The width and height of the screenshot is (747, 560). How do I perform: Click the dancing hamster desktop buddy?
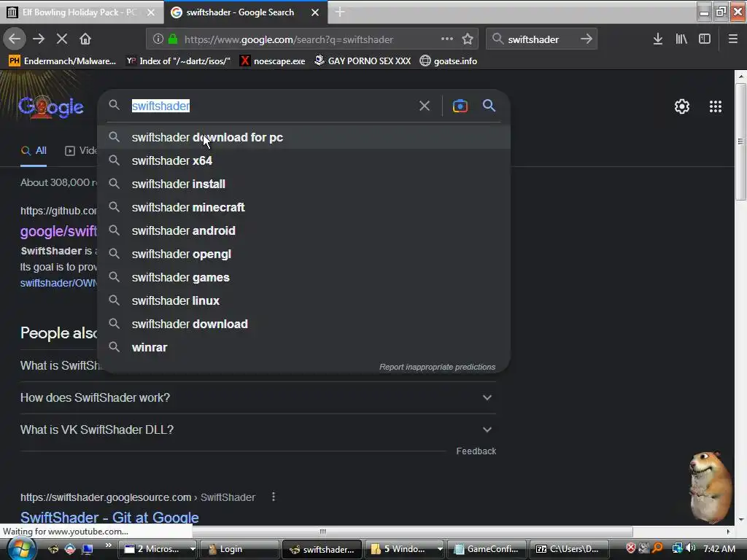(x=711, y=486)
